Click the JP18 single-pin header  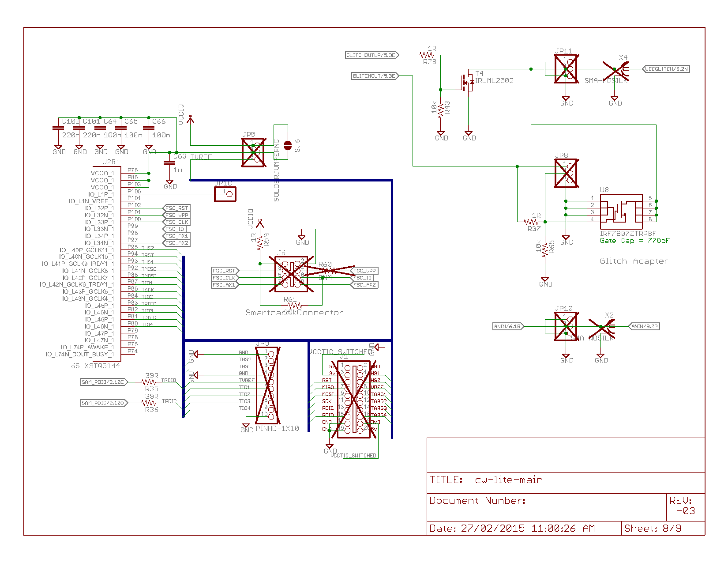(x=225, y=194)
